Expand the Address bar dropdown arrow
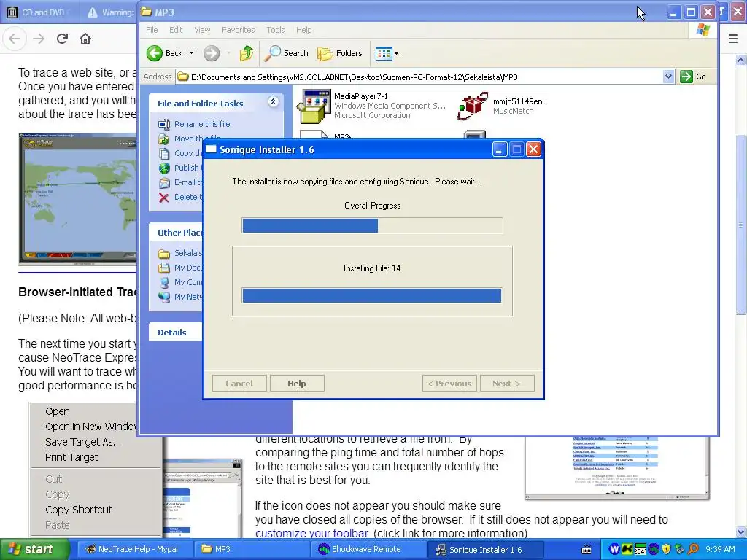Viewport: 747px width, 560px height. (x=668, y=76)
